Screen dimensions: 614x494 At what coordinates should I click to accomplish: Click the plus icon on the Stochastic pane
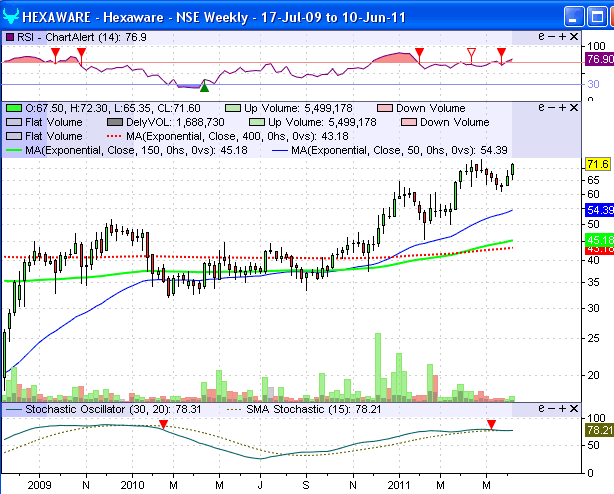[x=563, y=409]
